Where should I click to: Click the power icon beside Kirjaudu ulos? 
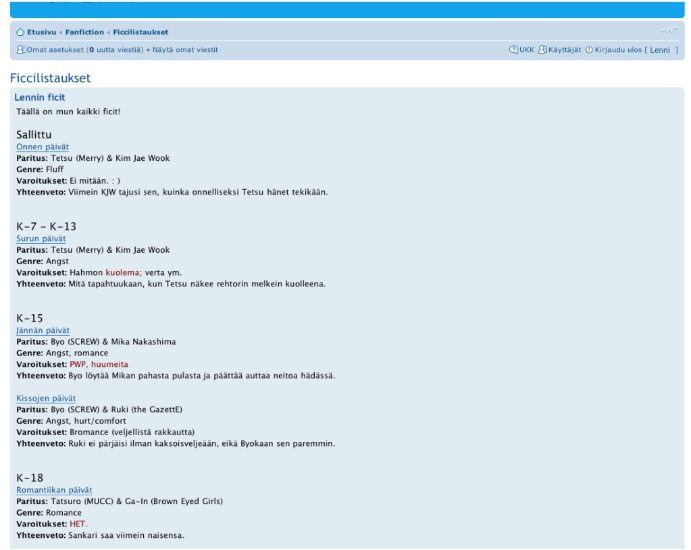click(x=589, y=50)
